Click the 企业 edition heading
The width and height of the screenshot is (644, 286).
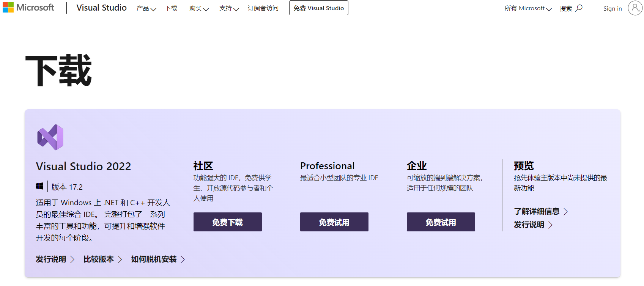pos(417,166)
